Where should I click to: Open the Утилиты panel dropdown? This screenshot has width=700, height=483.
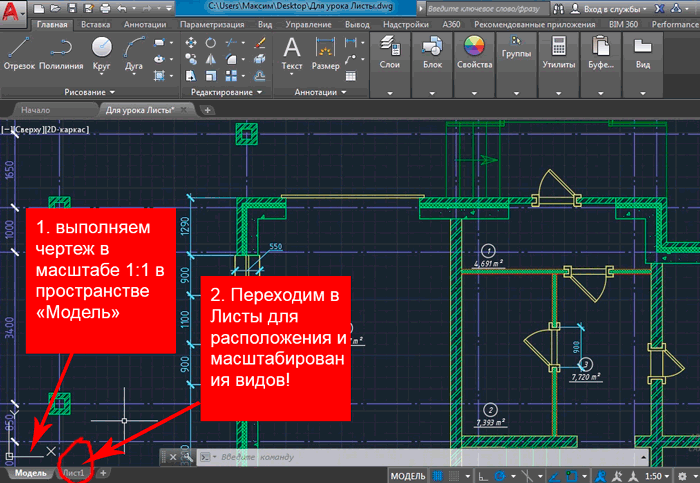[x=558, y=93]
